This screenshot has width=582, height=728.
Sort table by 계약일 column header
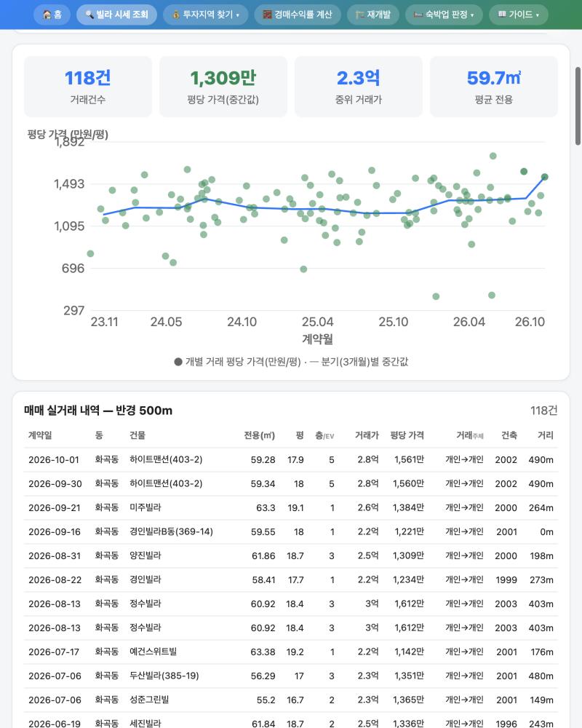pyautogui.click(x=40, y=435)
